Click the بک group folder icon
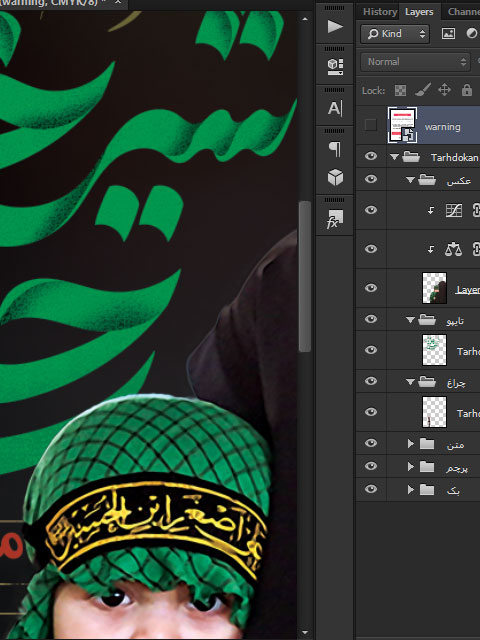 point(427,489)
